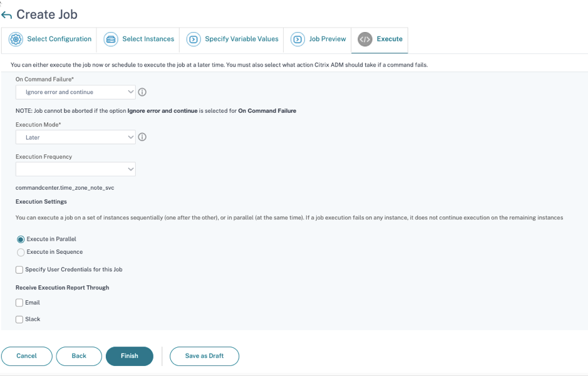This screenshot has height=376, width=588.
Task: Click the Specify Variable Values step icon
Action: coord(193,39)
